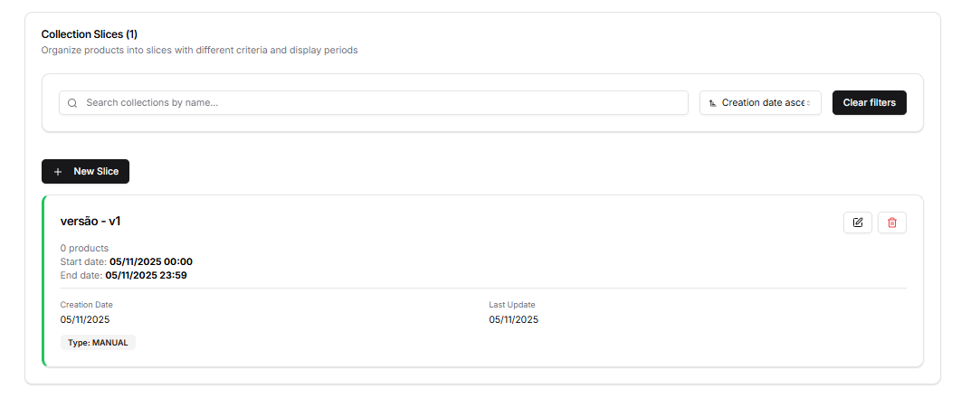Edit the versão - v1 slice
The image size is (980, 398).
(857, 223)
